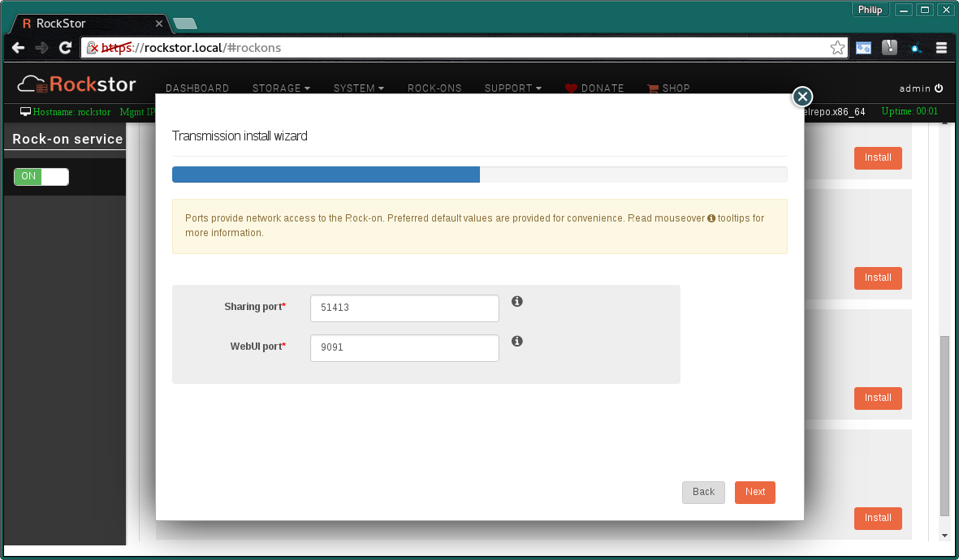The image size is (959, 560).
Task: Click the Sharing port label
Action: 254,307
